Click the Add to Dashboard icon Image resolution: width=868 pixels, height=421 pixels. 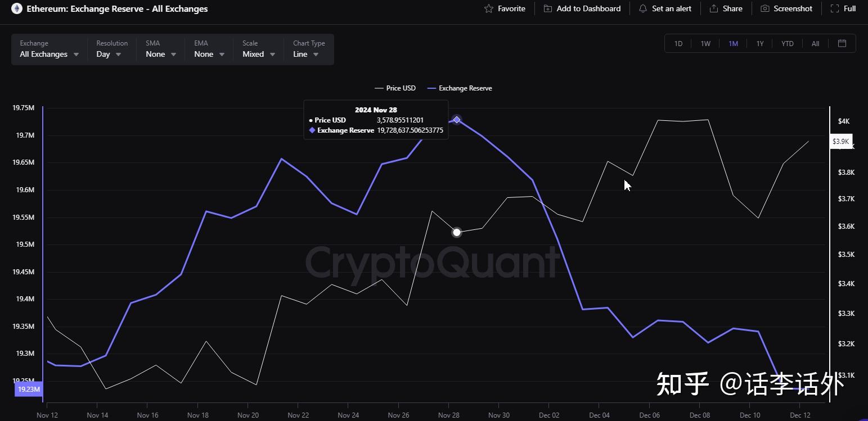548,8
